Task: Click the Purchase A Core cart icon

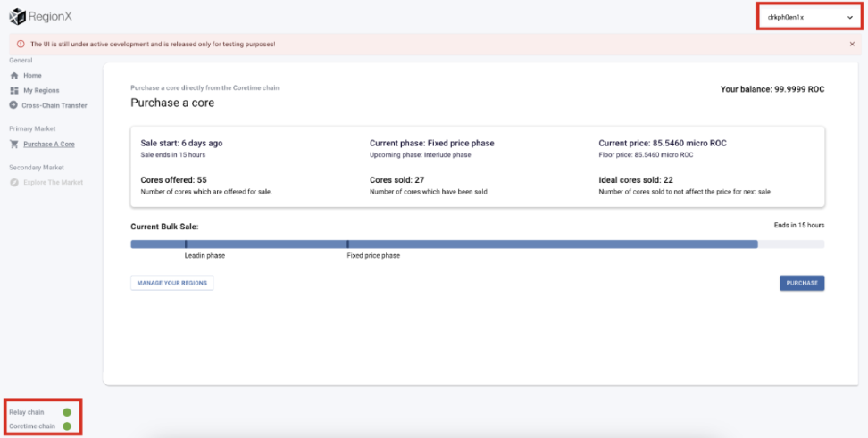Action: (14, 144)
